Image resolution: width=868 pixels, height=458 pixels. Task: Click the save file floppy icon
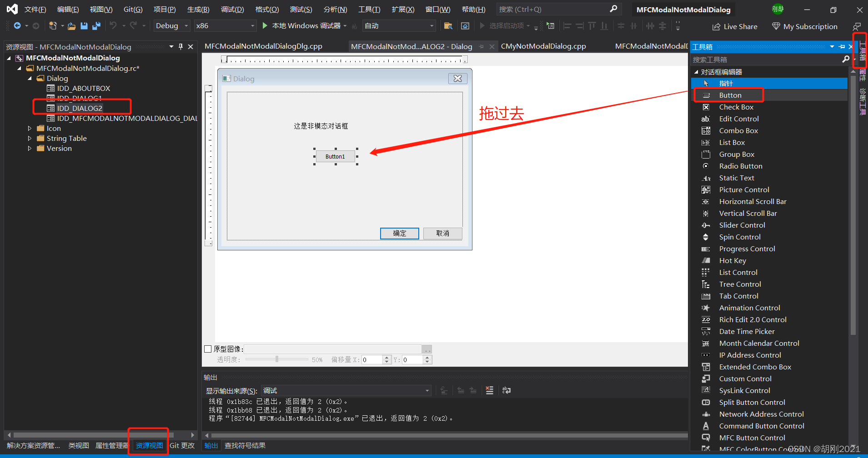pyautogui.click(x=84, y=26)
